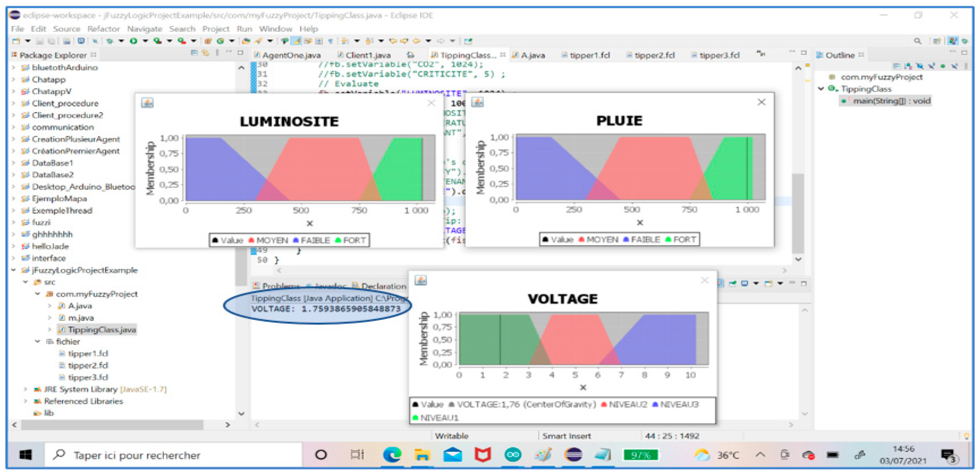980x476 pixels.
Task: Toggle Open Perspective button at top right
Action: pos(937,41)
